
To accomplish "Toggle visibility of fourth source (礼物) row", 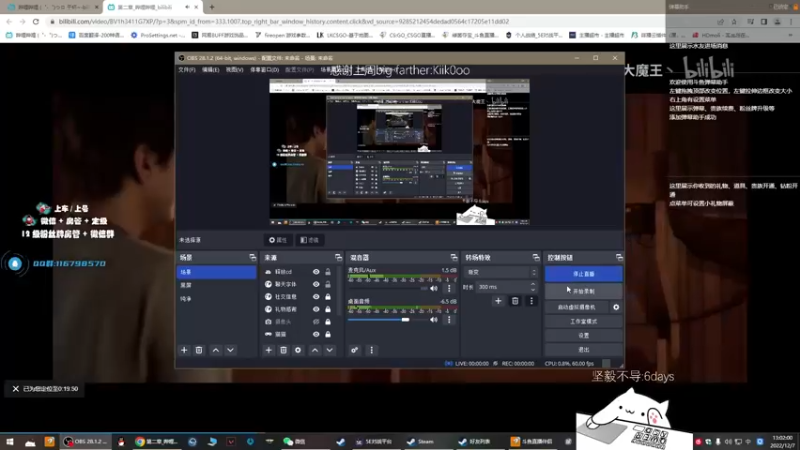I will (x=316, y=309).
